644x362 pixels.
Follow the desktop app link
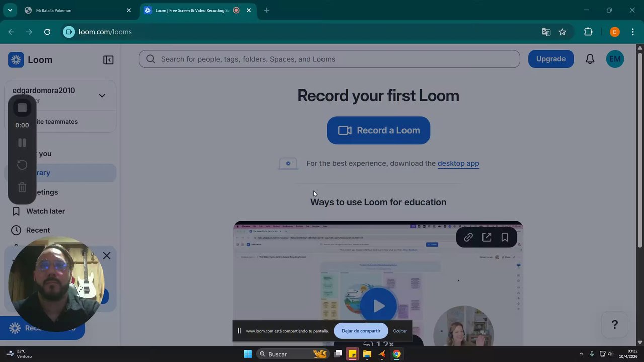coord(458,163)
